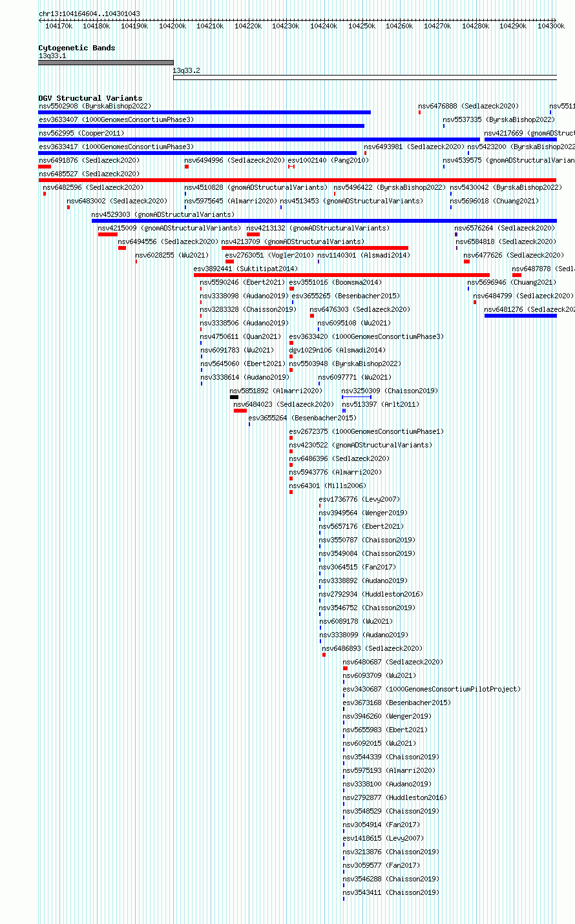This screenshot has width=575, height=924.
Task: Open variant nsv6486893 (Sedlazeck2020)
Action: 324,655
